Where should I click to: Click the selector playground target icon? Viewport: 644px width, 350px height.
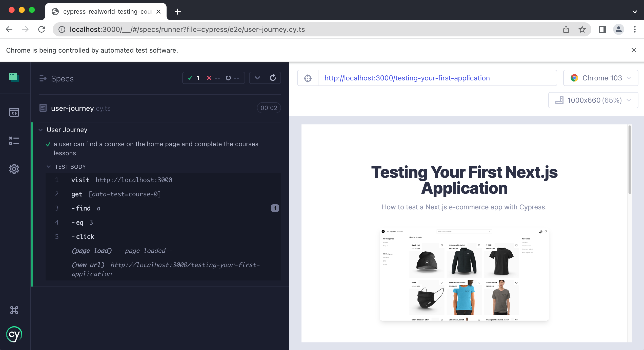point(308,78)
